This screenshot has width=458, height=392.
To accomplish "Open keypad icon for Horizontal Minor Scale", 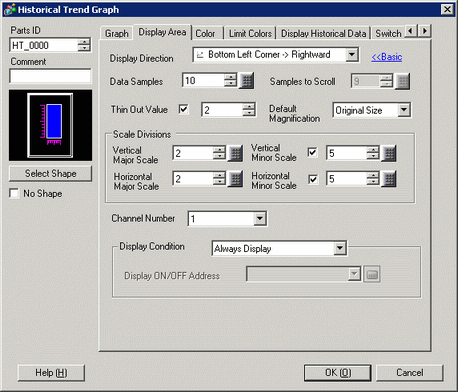I will click(389, 179).
